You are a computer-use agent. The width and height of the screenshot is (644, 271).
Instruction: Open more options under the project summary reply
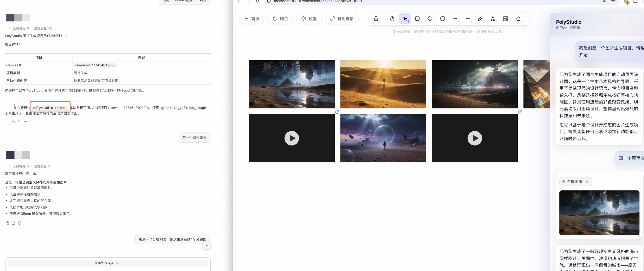[x=26, y=121]
